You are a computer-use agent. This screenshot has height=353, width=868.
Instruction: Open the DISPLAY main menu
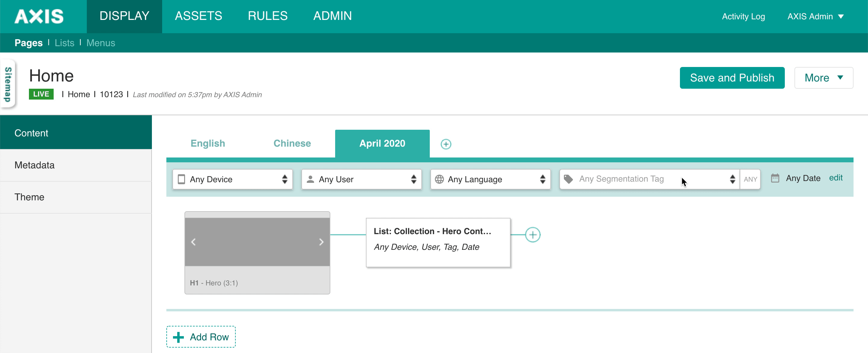pos(124,16)
